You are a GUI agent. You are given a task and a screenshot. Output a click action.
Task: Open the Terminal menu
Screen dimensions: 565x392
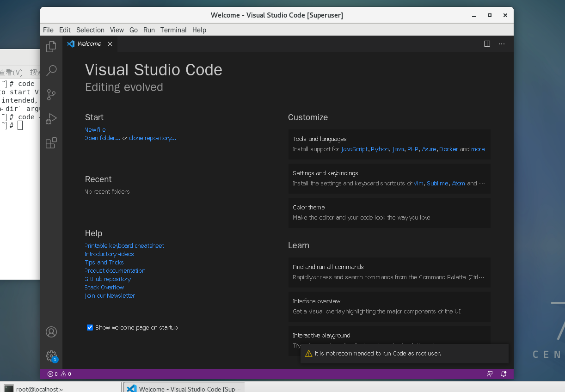click(x=173, y=30)
